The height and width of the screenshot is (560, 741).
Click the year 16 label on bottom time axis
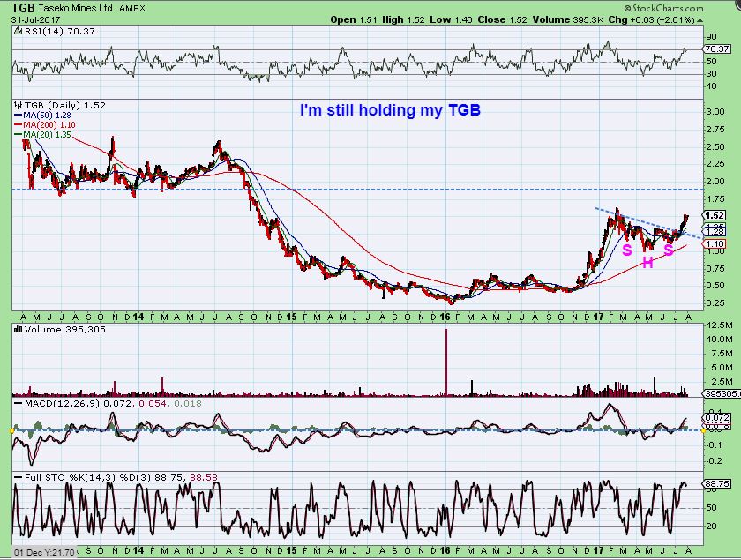point(445,550)
